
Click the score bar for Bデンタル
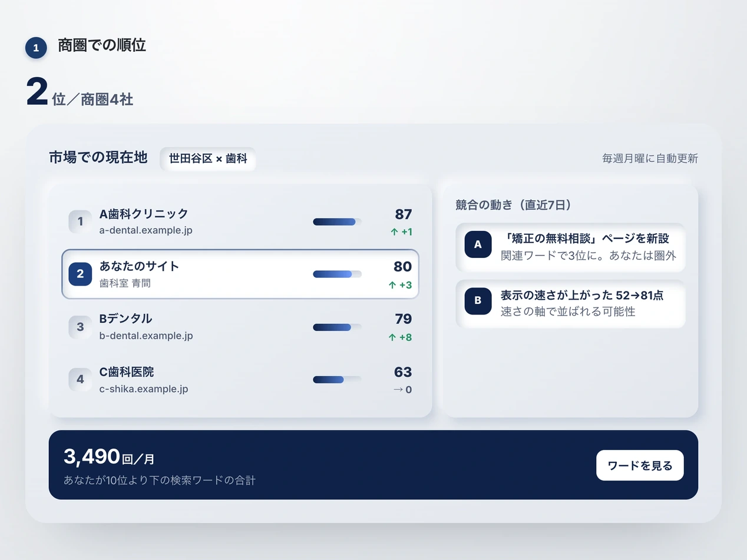click(337, 327)
